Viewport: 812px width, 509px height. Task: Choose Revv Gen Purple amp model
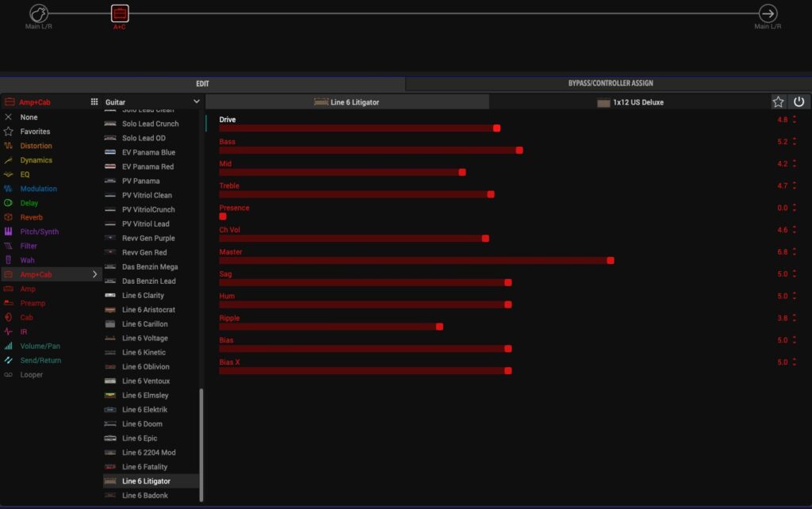click(148, 238)
